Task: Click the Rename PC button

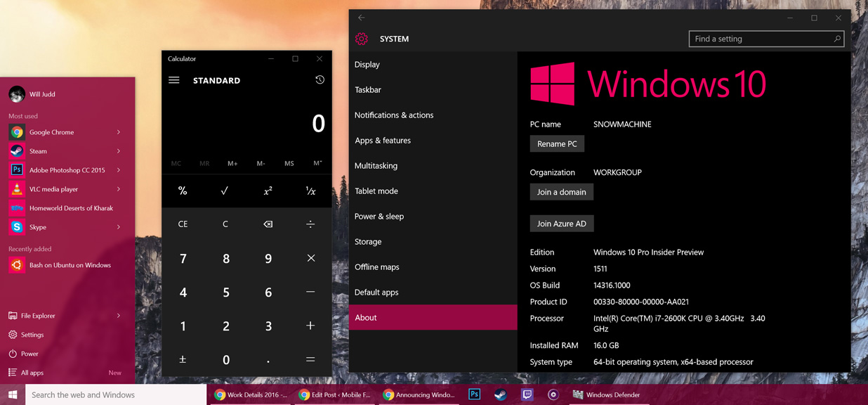Action: pyautogui.click(x=557, y=143)
